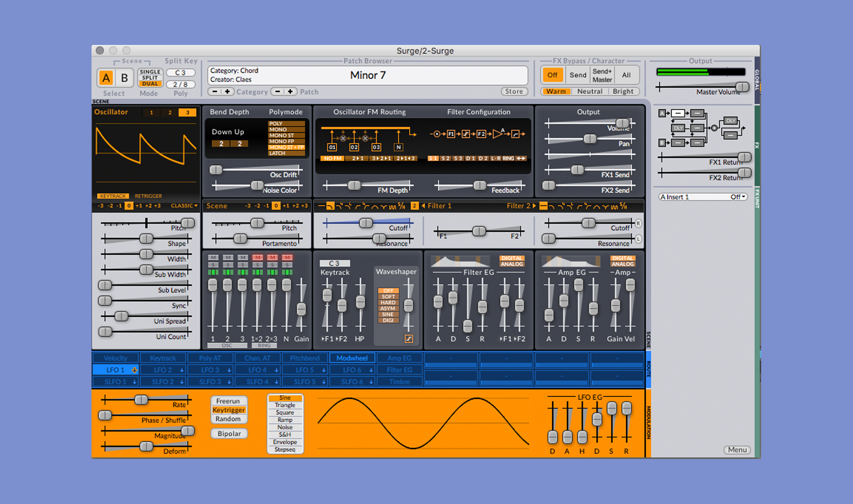Toggle the KEYTRACK oscillator option
This screenshot has height=504, width=853.
pos(113,196)
